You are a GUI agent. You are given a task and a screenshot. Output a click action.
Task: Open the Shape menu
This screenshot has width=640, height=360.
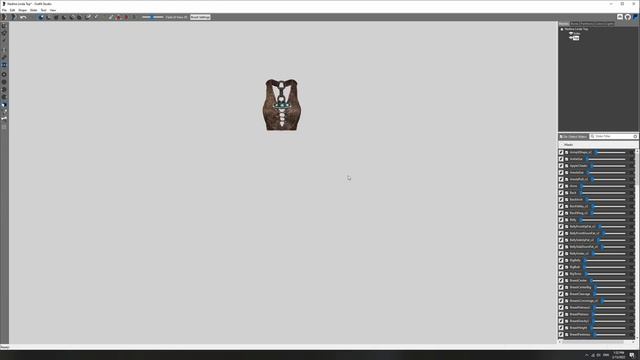point(22,10)
